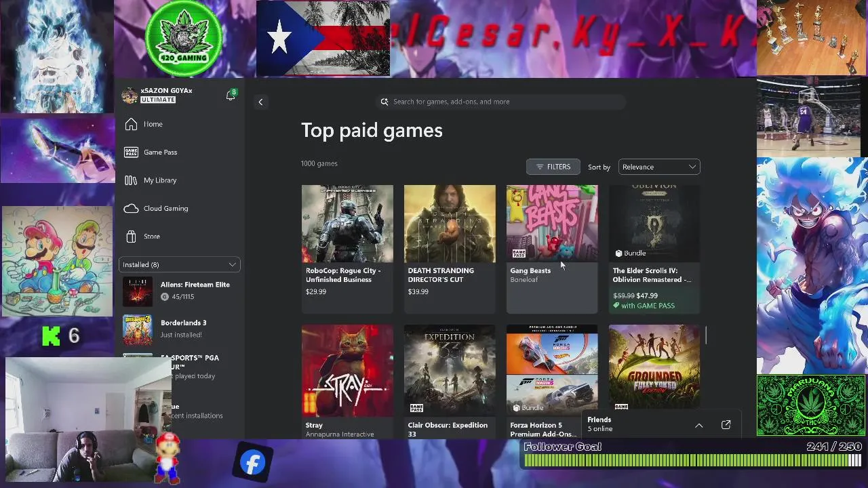The image size is (868, 488).
Task: Click the 420 Gaming green logo
Action: [x=184, y=39]
